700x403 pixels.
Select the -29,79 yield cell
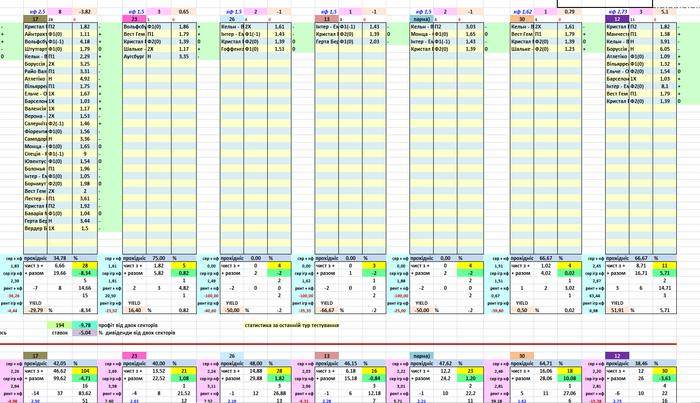pyautogui.click(x=35, y=310)
